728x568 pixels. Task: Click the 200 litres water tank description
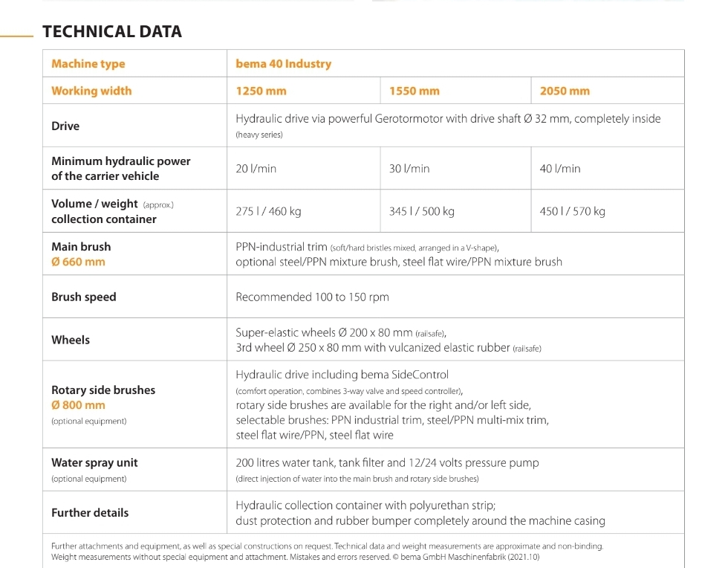(x=387, y=462)
